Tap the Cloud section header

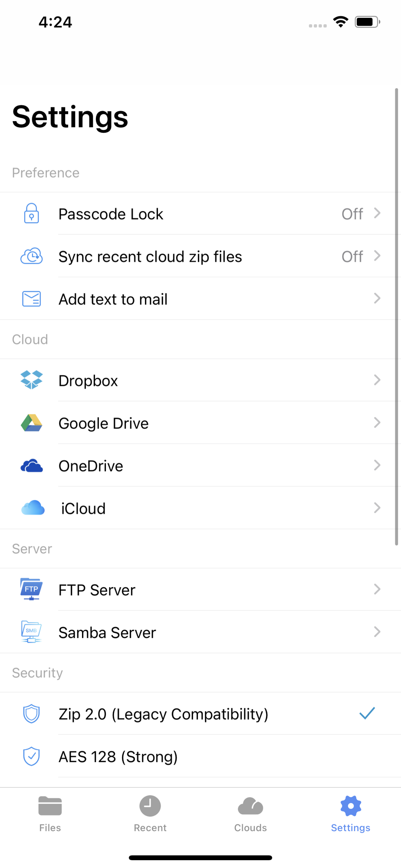(x=30, y=339)
